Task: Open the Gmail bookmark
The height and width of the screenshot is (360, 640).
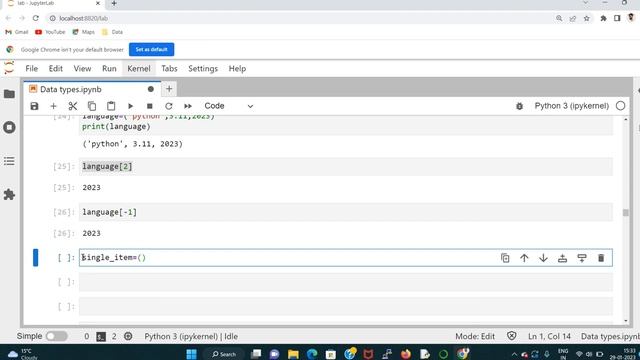Action: point(17,32)
